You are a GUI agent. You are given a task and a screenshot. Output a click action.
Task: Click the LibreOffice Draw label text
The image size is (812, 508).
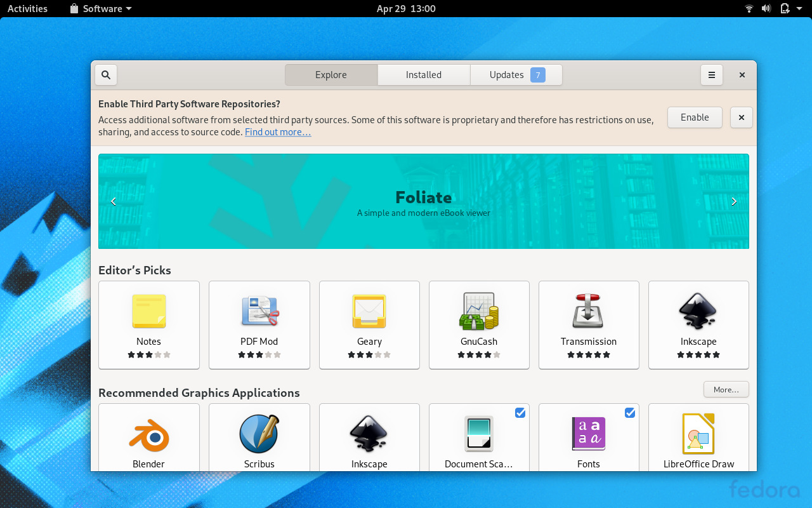click(698, 464)
